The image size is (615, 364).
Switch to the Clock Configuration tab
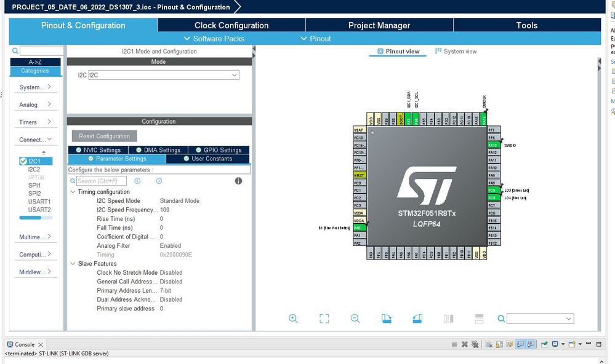231,25
